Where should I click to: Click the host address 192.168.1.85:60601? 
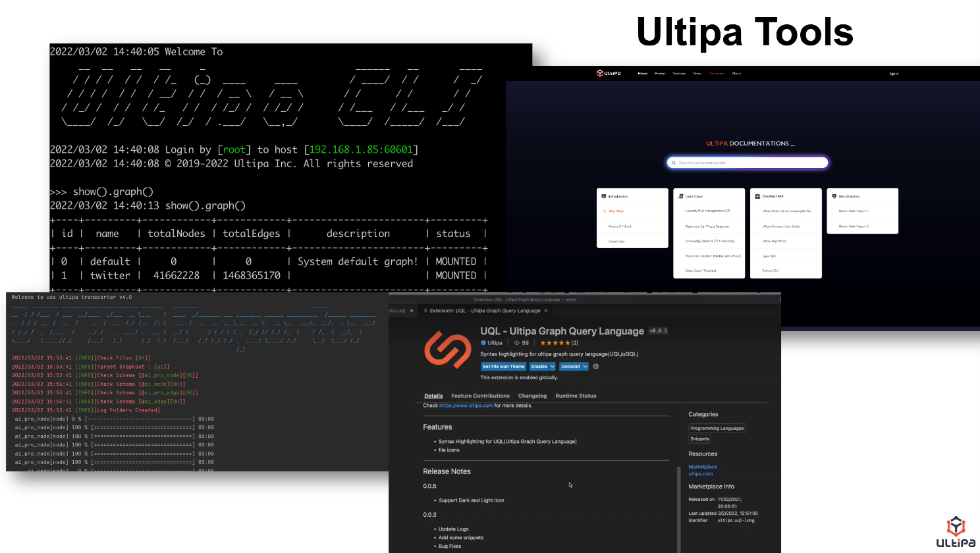click(361, 150)
